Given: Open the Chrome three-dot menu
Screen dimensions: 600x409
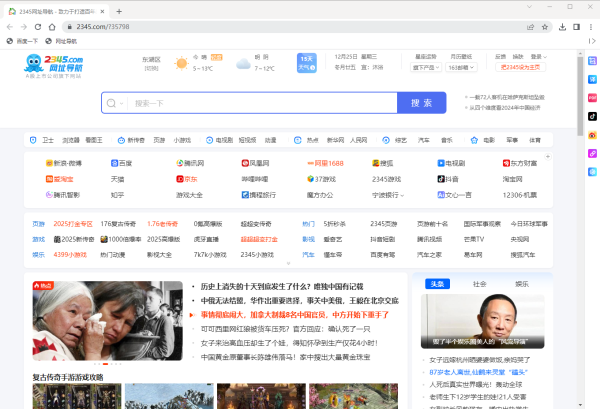Looking at the screenshot, I should [591, 27].
